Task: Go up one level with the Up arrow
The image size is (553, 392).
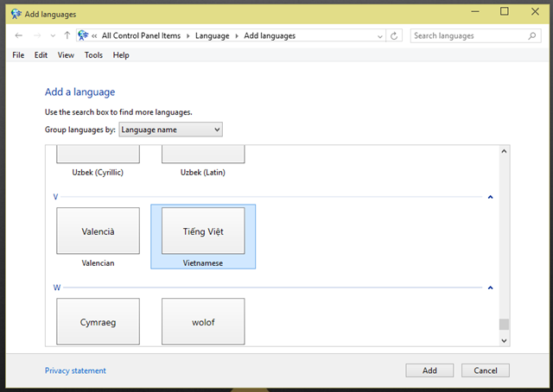Action: (x=67, y=35)
